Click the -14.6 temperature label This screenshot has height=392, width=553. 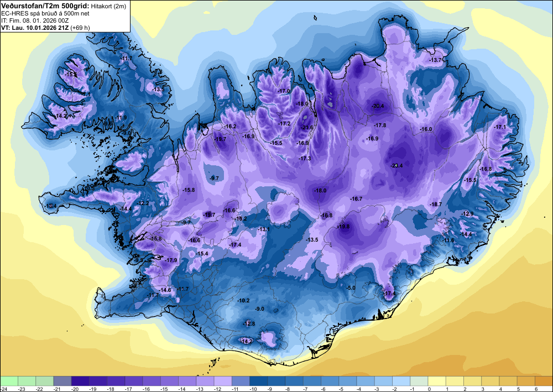click(165, 290)
